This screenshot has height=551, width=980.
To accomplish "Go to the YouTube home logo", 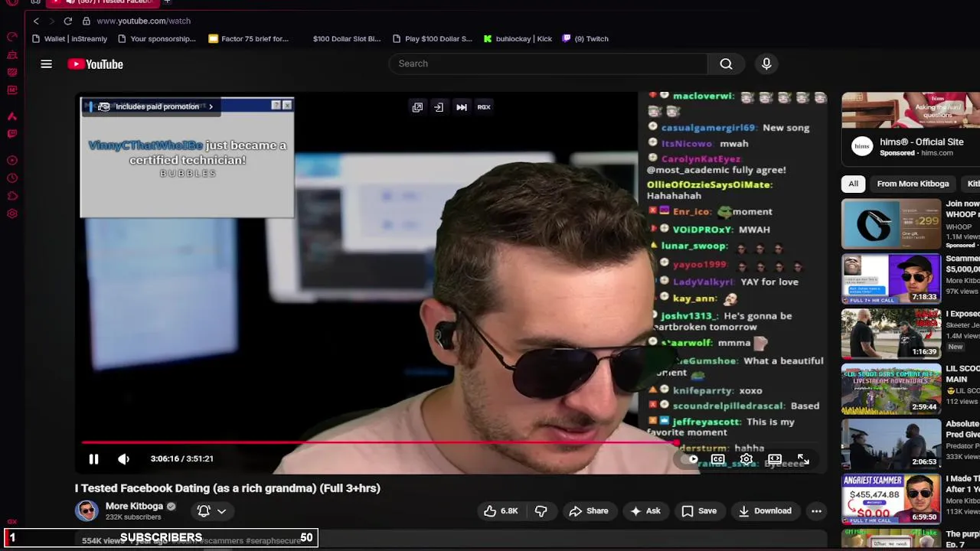I will (x=95, y=64).
